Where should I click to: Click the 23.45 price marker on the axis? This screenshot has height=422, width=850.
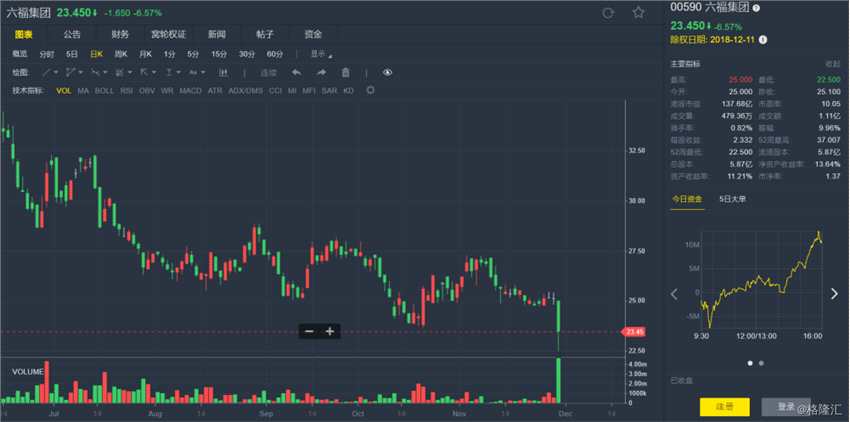click(x=634, y=331)
